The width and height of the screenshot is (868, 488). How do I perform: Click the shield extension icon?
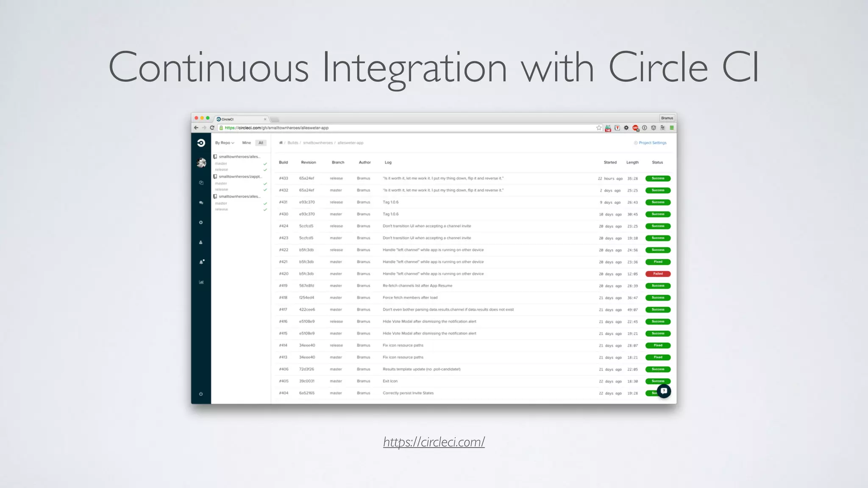pos(654,128)
